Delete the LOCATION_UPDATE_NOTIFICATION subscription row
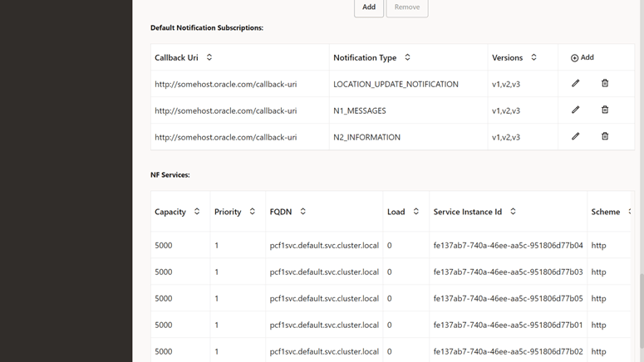 point(605,84)
